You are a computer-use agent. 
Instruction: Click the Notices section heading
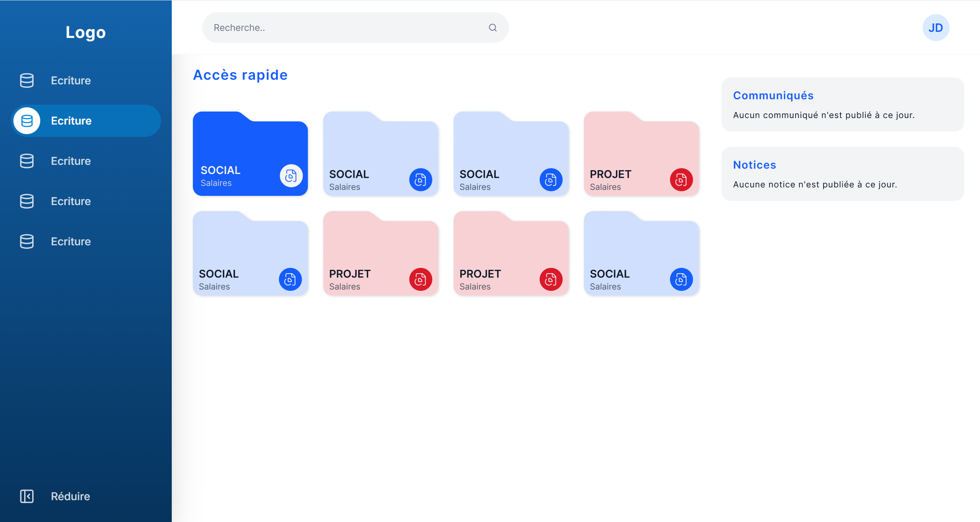[754, 165]
